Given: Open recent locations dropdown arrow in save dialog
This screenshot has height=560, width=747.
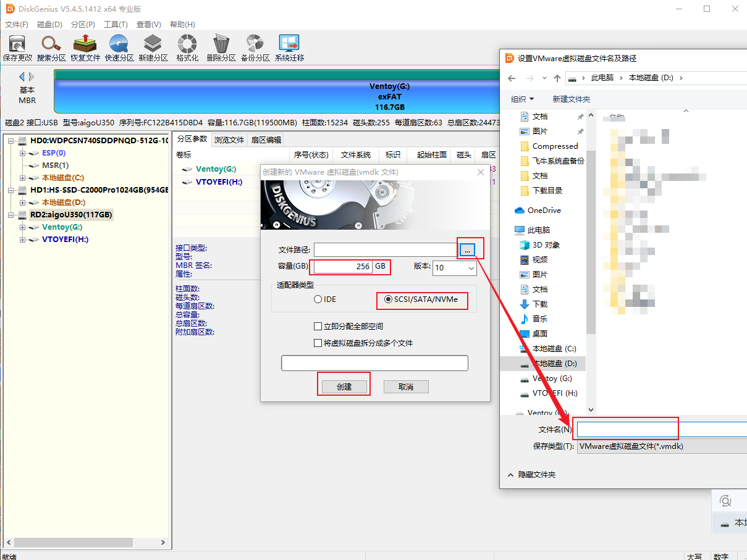Looking at the screenshot, I should click(x=544, y=78).
